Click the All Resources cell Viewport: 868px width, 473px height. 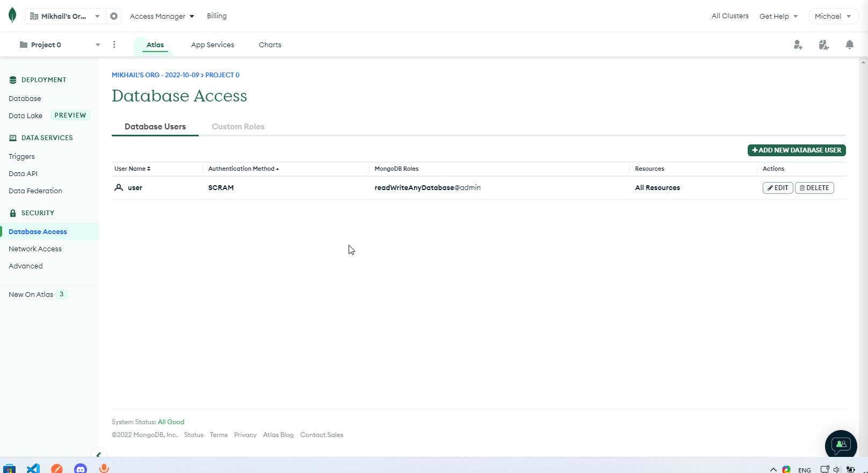click(x=657, y=187)
